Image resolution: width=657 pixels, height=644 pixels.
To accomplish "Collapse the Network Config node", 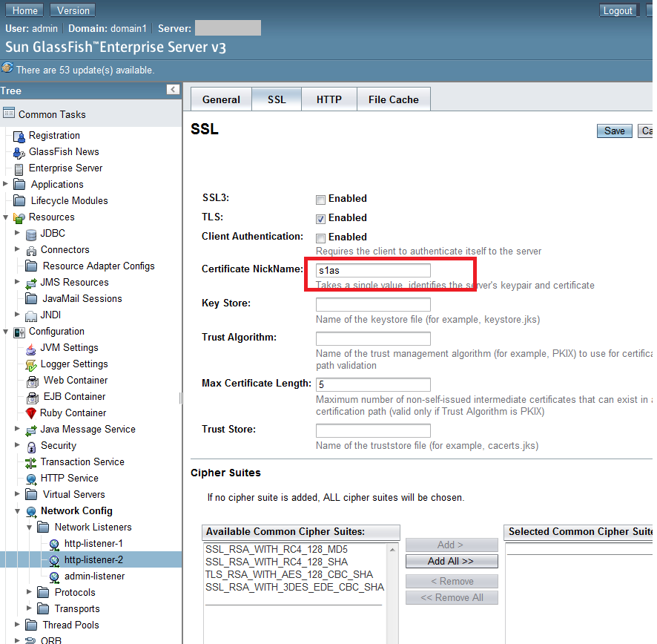I will (17, 511).
